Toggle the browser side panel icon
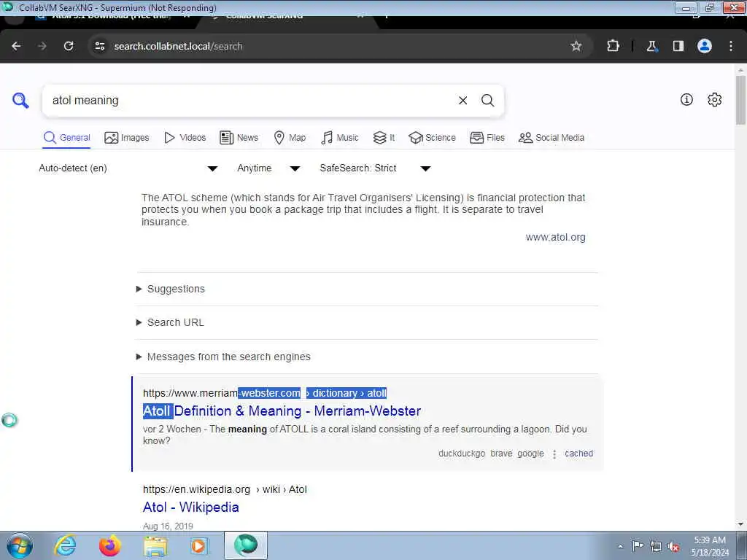 678,46
